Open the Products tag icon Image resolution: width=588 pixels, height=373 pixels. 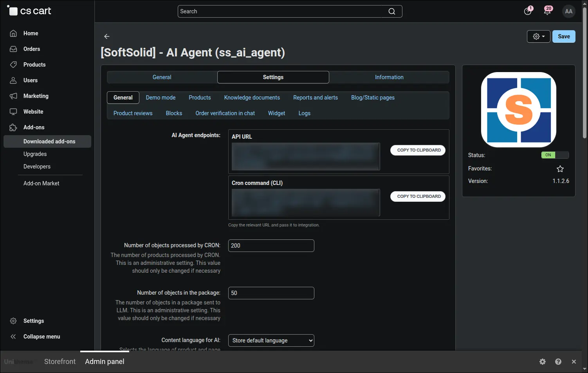[13, 65]
